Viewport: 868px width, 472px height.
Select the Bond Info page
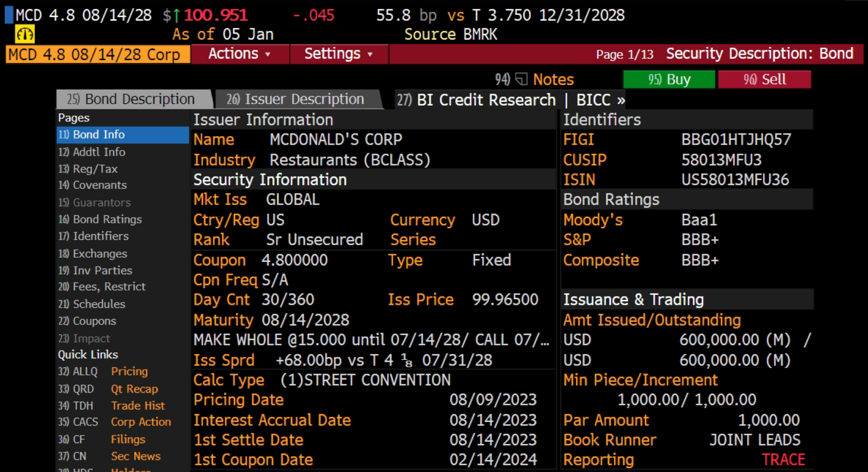pos(123,135)
